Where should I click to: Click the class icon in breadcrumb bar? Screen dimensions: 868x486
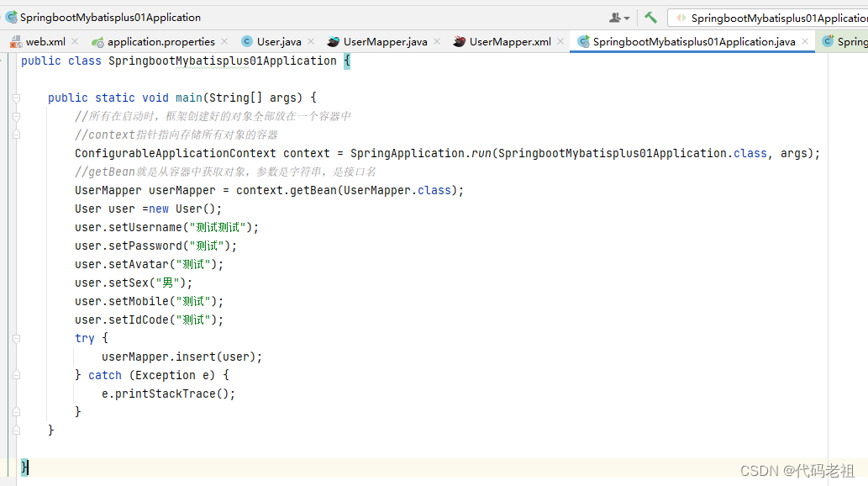[x=11, y=17]
